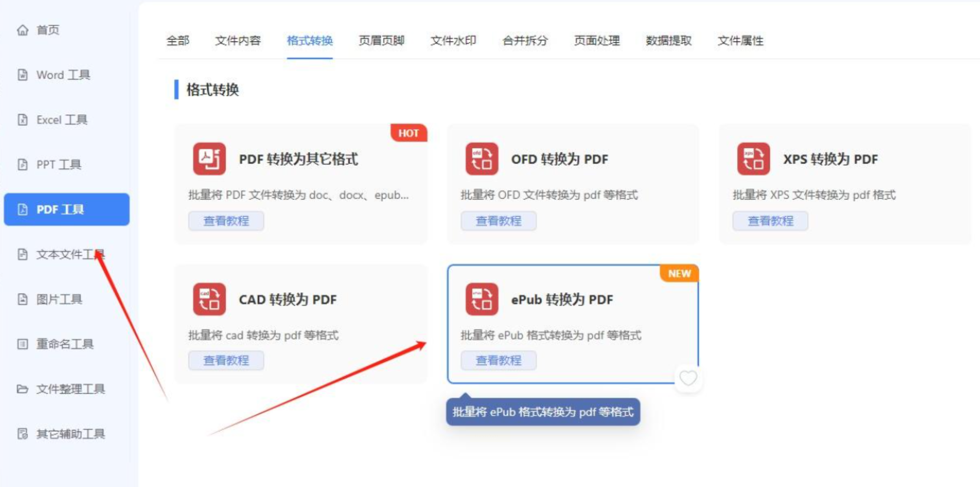Viewport: 980px width, 487px height.
Task: Favorite the ePub tool with heart icon
Action: coord(688,378)
